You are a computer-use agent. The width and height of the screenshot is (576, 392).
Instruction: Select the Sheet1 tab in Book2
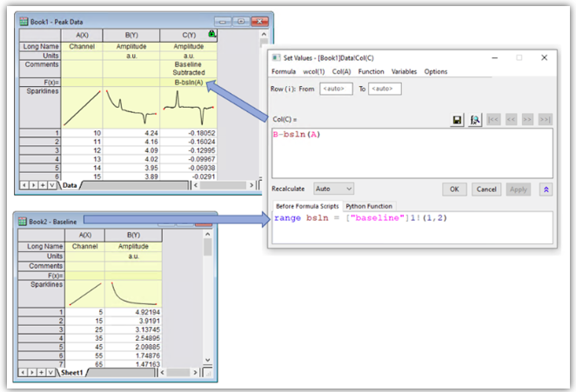pyautogui.click(x=71, y=373)
